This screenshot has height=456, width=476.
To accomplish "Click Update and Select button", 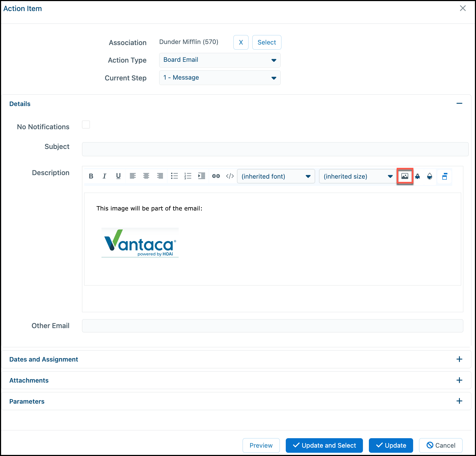I will (x=324, y=445).
